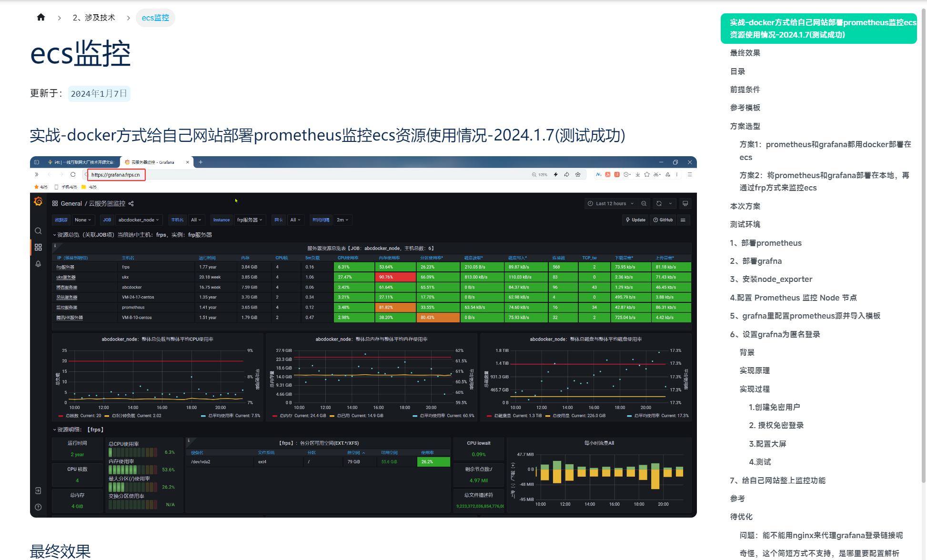This screenshot has width=927, height=560.
Task: Click the share icon beside 云服务器监控 title
Action: 131,204
